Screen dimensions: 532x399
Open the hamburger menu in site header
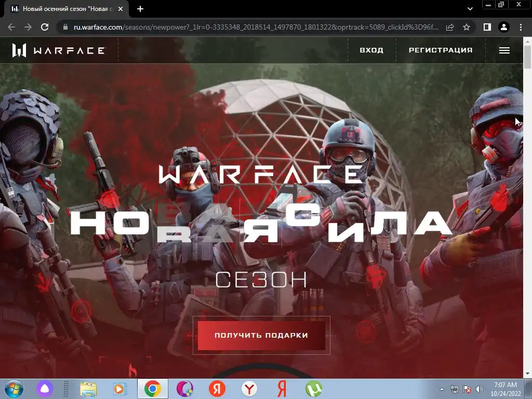(x=504, y=50)
